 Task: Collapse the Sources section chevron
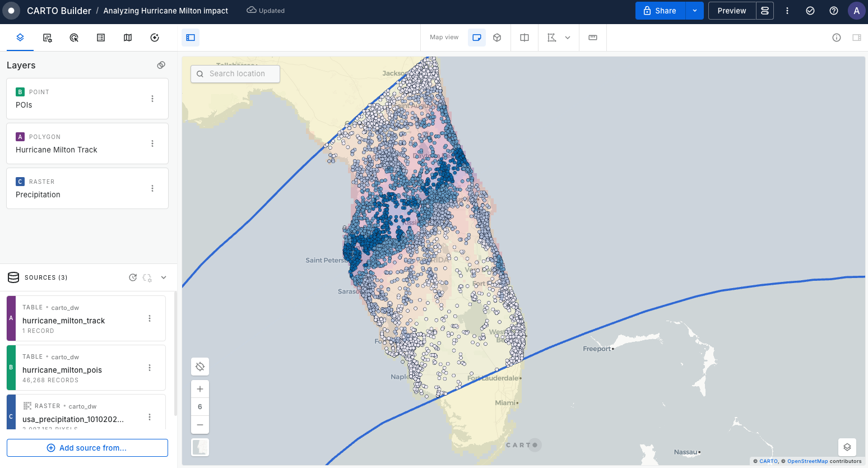point(164,277)
